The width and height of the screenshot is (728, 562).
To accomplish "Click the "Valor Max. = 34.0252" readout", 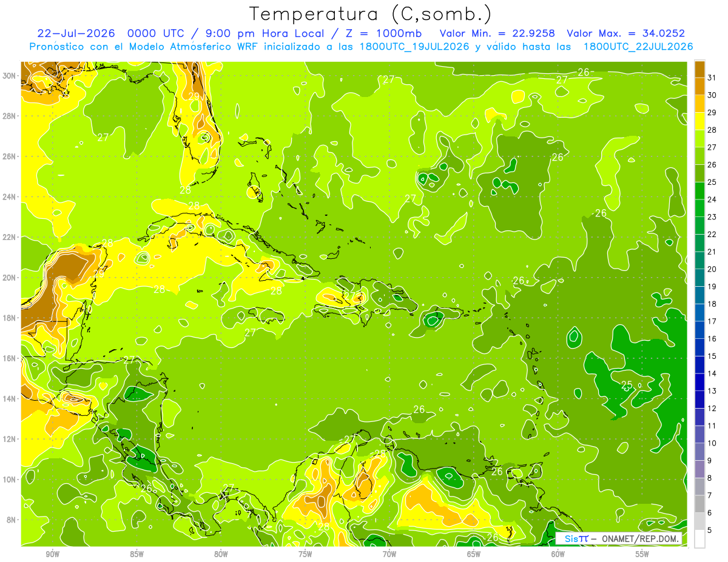I will tap(625, 33).
